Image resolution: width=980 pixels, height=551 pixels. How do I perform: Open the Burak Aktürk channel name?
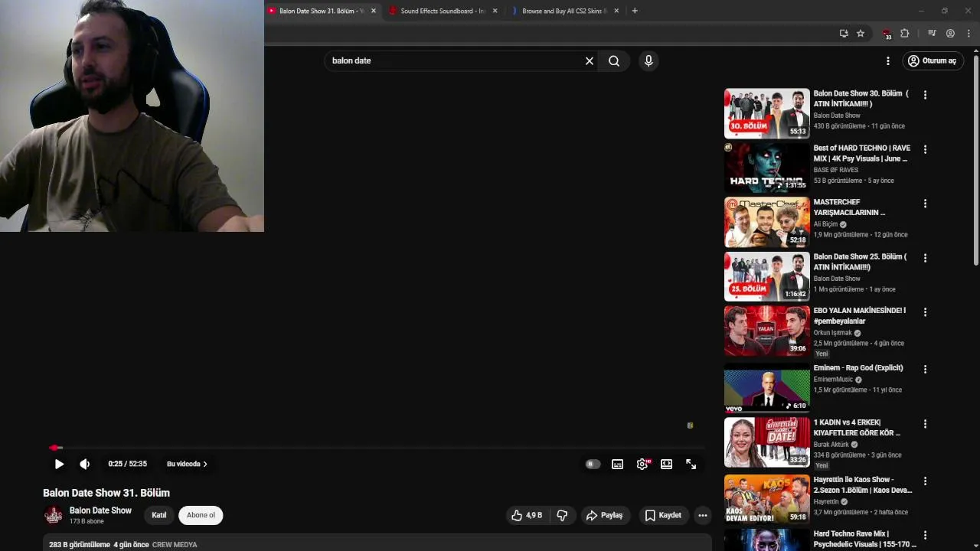pos(831,445)
